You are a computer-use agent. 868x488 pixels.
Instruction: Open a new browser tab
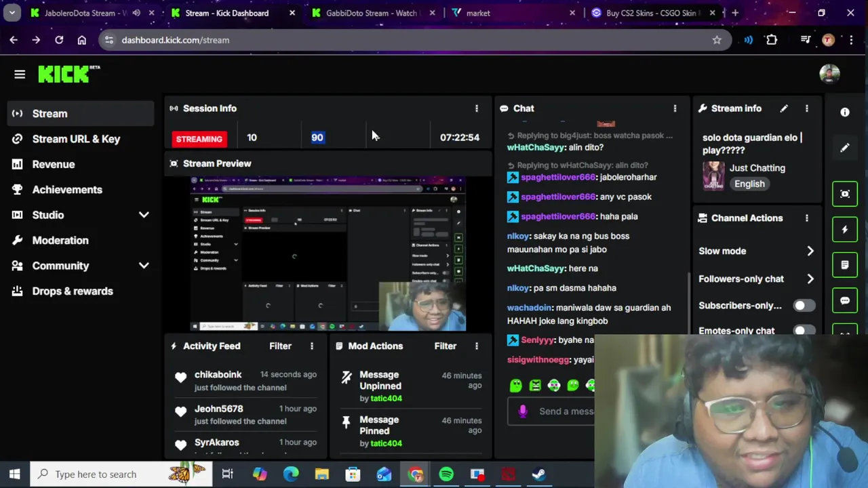(735, 13)
